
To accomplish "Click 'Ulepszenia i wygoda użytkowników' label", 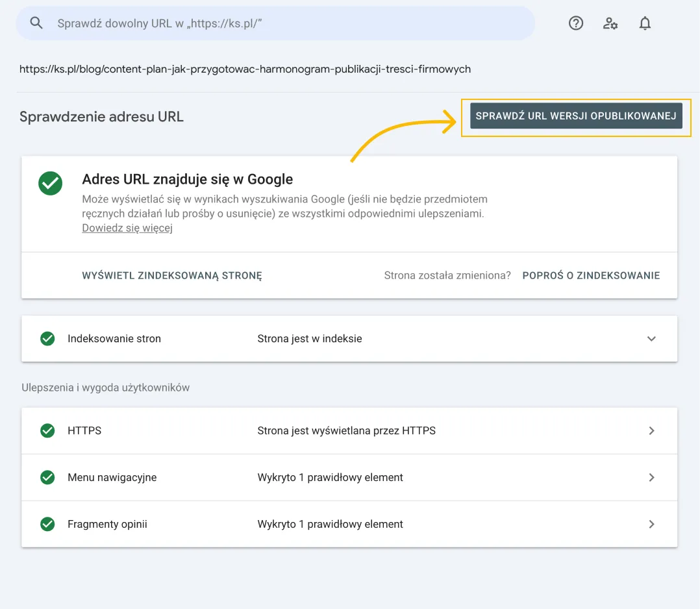I will click(x=105, y=388).
